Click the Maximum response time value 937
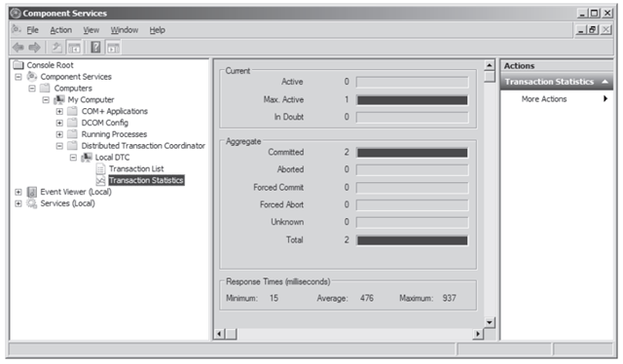This screenshot has height=364, width=623. click(450, 298)
